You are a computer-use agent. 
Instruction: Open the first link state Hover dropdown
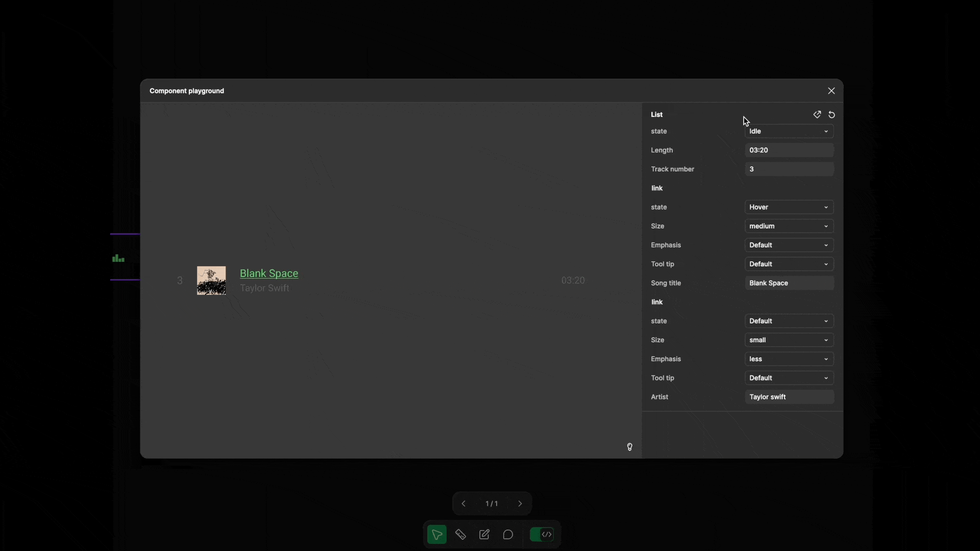(x=789, y=207)
